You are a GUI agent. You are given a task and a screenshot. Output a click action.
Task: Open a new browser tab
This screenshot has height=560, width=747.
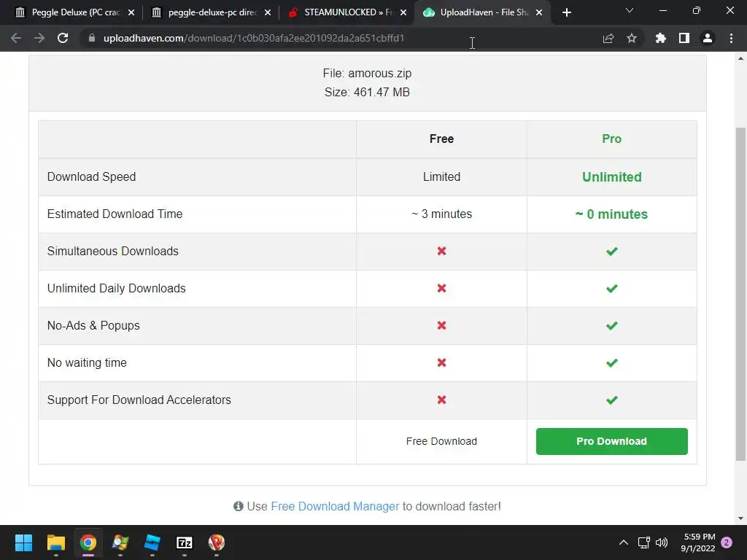point(566,12)
